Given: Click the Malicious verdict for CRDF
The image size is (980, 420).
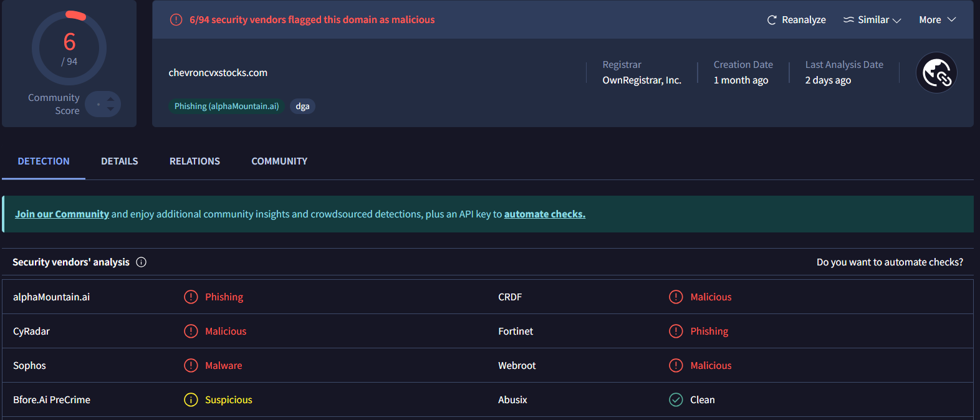Looking at the screenshot, I should pyautogui.click(x=711, y=297).
